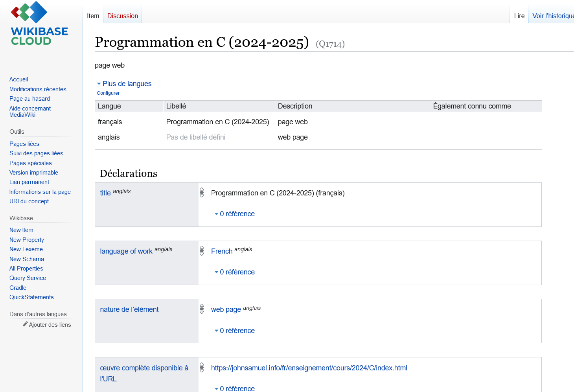Viewport: 574px width, 392px height.
Task: Expand 0 référence under title statement
Action: pos(235,214)
